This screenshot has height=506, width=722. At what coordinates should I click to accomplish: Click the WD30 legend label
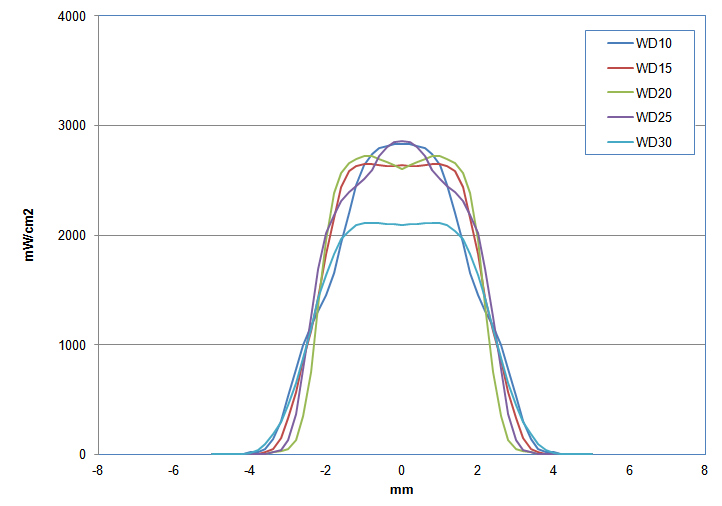point(654,142)
